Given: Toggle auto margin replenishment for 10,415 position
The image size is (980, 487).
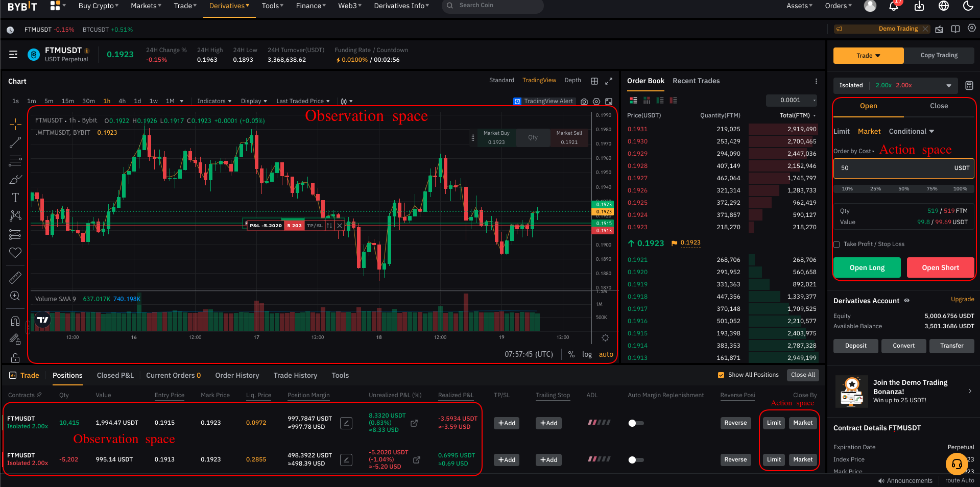Looking at the screenshot, I should coord(636,423).
